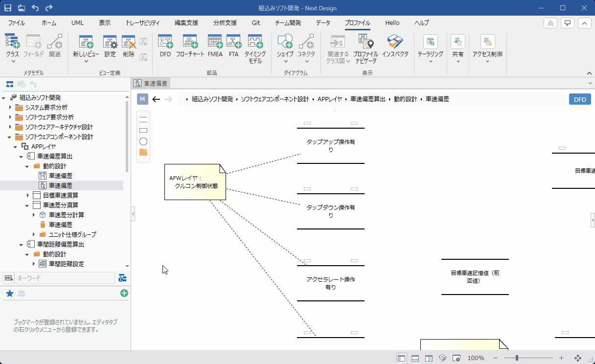Select the 車速偏差 editor tab
Screen dimensions: 595x364
151,84
